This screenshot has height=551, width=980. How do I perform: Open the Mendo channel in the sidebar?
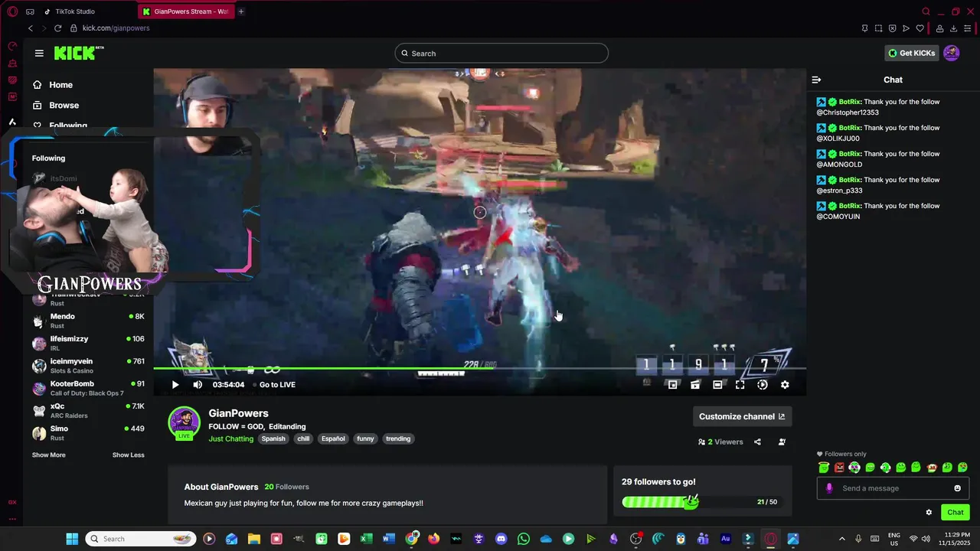[88, 321]
